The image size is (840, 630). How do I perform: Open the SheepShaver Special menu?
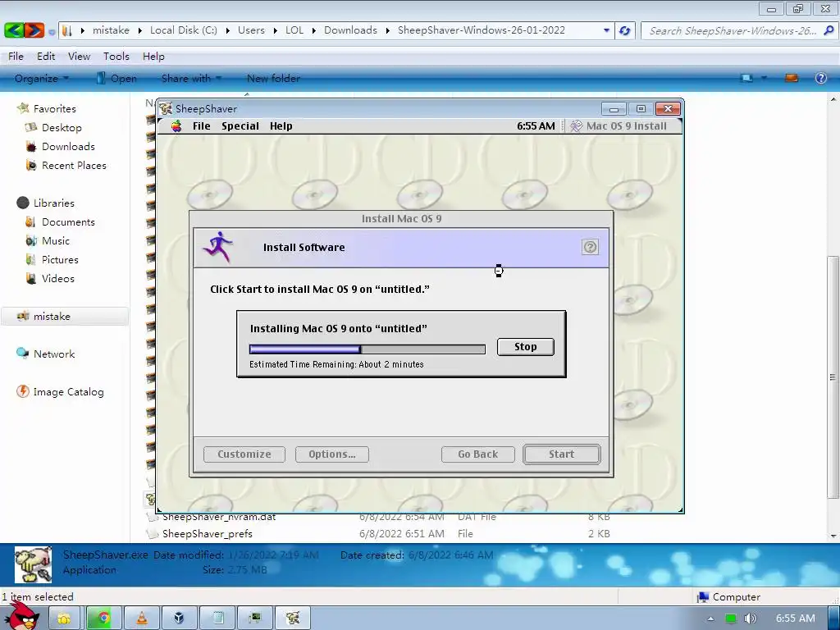coord(240,126)
